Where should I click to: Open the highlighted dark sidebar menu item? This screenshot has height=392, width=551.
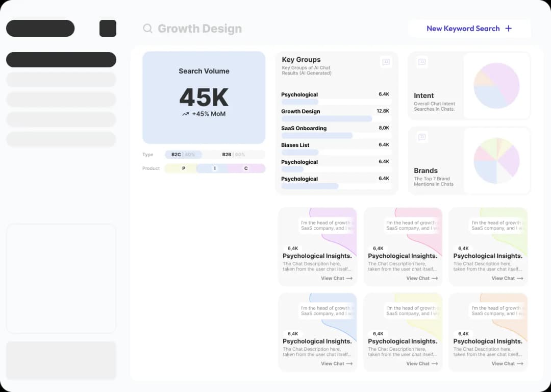click(61, 60)
